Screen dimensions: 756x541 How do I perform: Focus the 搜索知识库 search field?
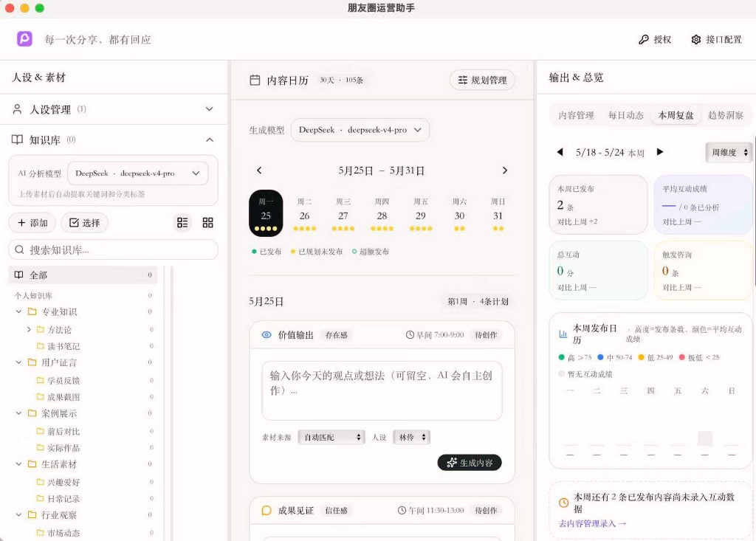(113, 249)
